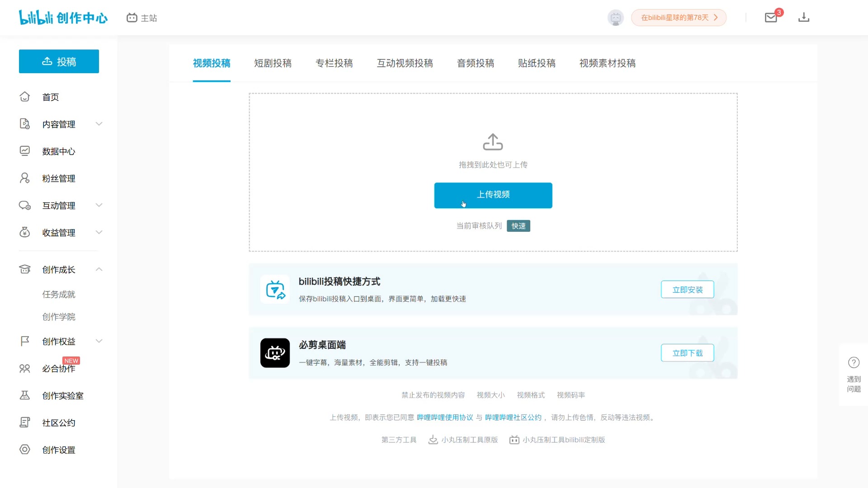Screen dimensions: 868x488
Task: Click the 创作成长 graduation cap icon
Action: (25, 269)
